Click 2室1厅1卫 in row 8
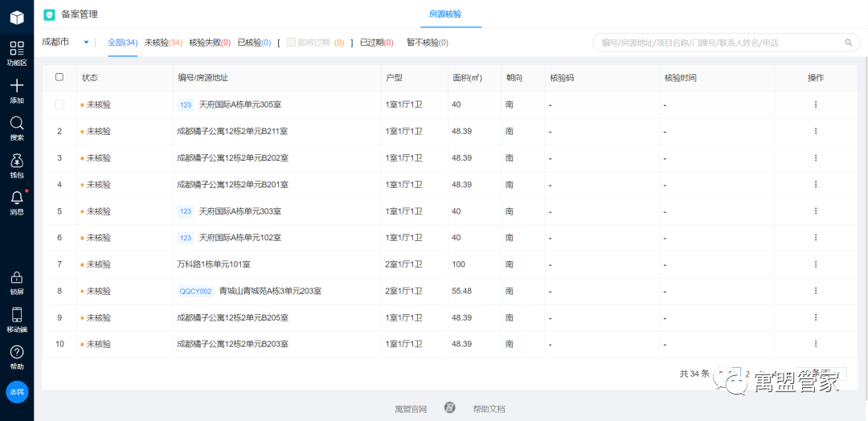 (404, 291)
